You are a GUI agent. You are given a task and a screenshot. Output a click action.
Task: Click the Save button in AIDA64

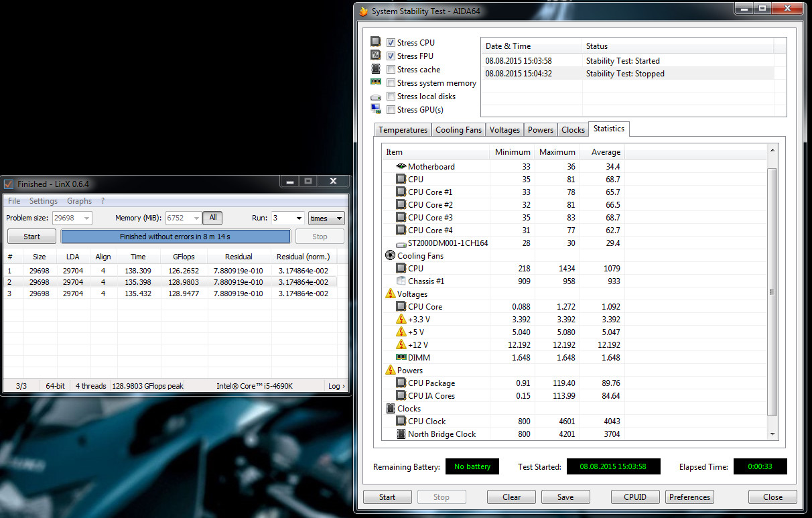tap(565, 497)
